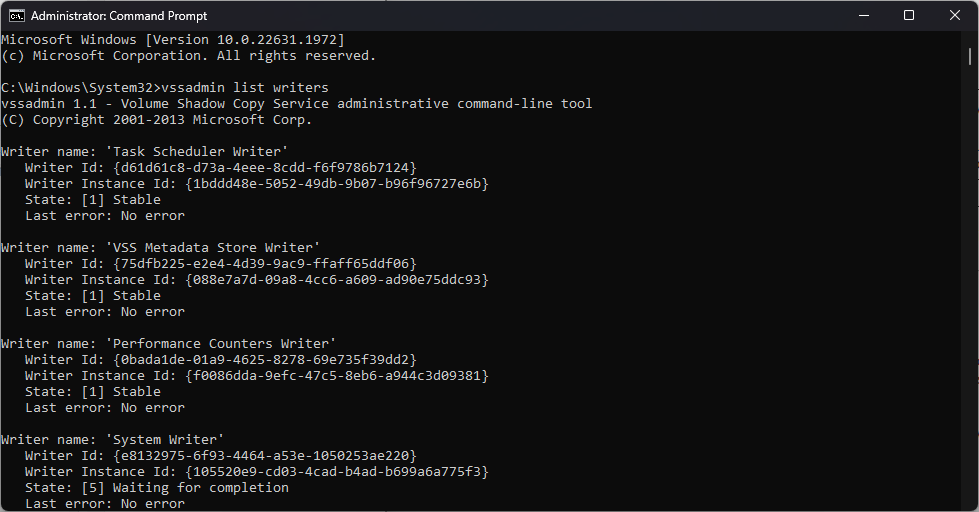979x512 pixels.
Task: Click the 'System Writer' name
Action: [168, 440]
